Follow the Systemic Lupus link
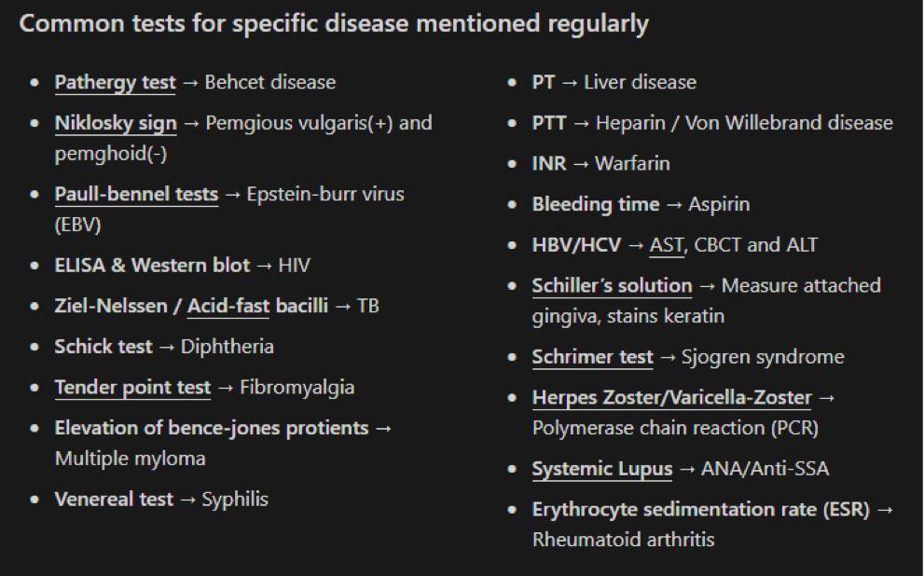924x576 pixels. 601,469
